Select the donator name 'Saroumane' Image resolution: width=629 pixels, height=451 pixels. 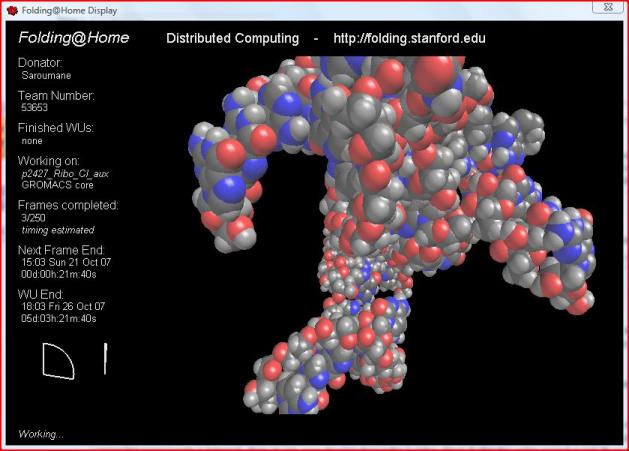(x=46, y=75)
